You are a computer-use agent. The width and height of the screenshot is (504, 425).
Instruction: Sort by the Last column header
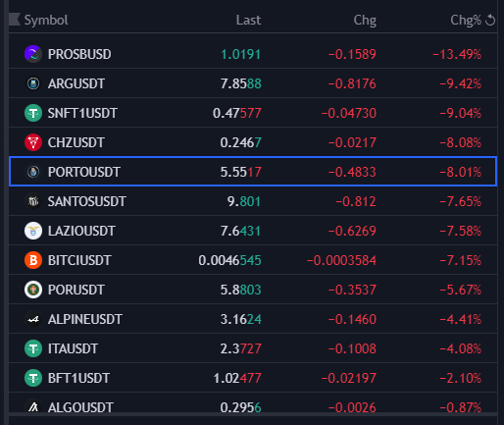coord(248,20)
